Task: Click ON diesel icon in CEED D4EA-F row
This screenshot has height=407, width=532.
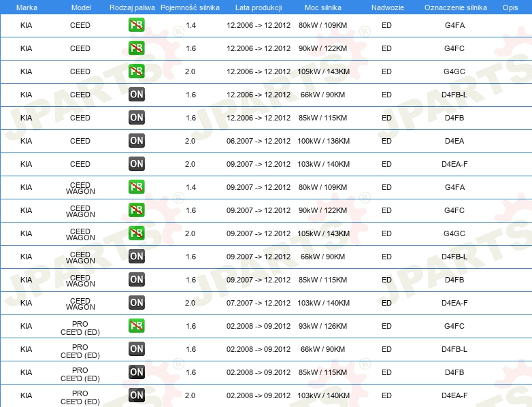Action: (136, 163)
